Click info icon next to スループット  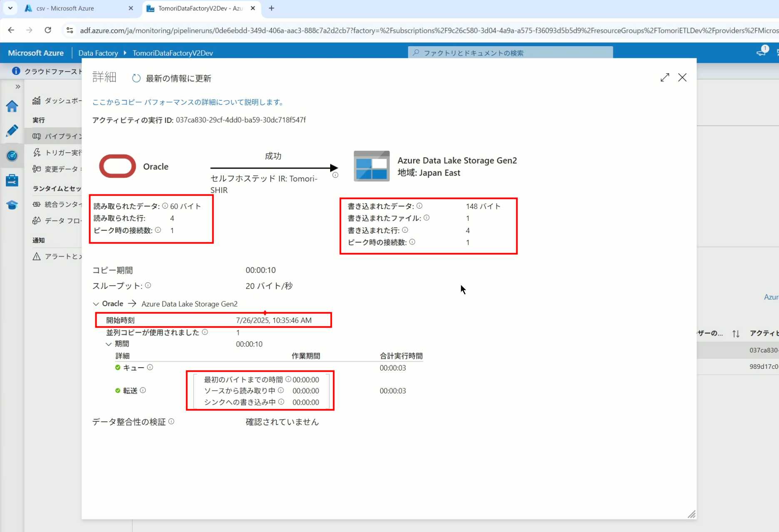[x=148, y=286]
